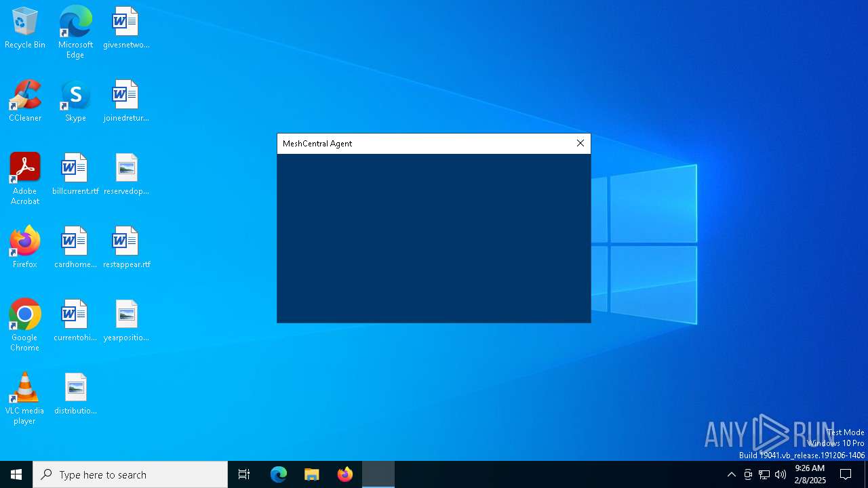Open the Windows Start menu

point(16,474)
